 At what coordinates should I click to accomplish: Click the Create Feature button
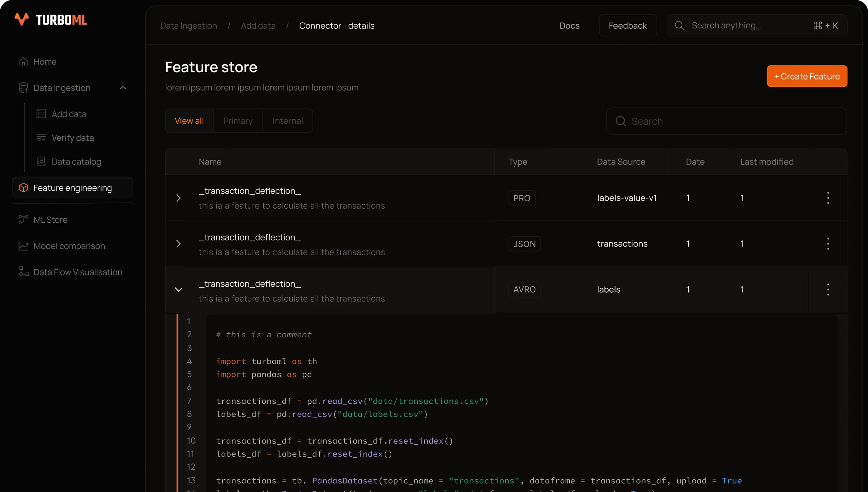click(807, 76)
